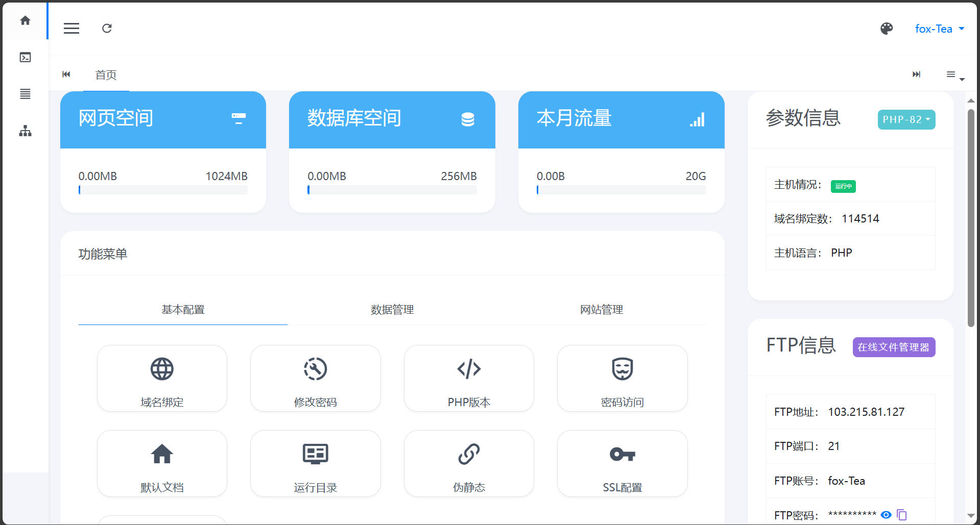Click the 1024MB quota text
This screenshot has height=525, width=980.
(226, 177)
